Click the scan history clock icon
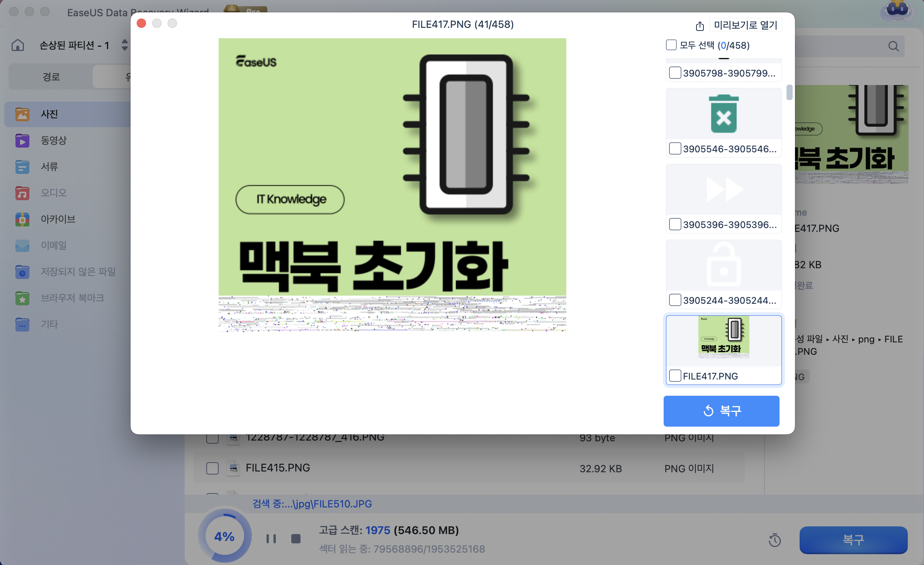The image size is (924, 565). [775, 540]
